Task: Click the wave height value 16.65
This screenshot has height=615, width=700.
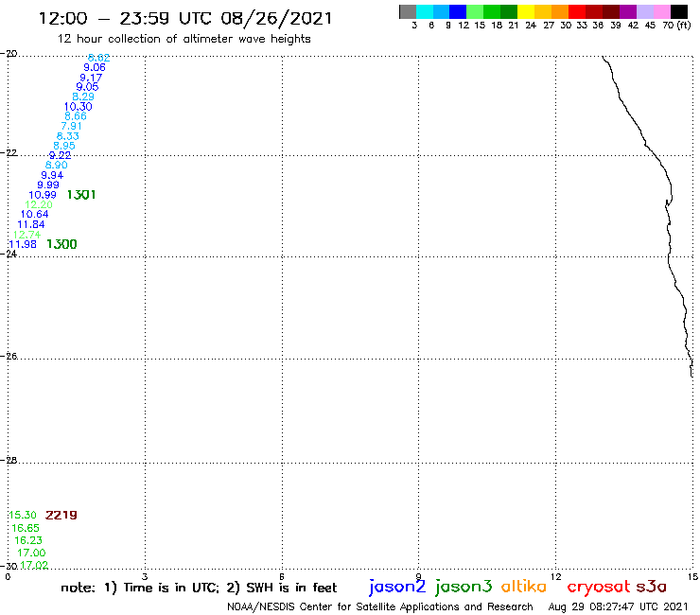Action: click(26, 528)
